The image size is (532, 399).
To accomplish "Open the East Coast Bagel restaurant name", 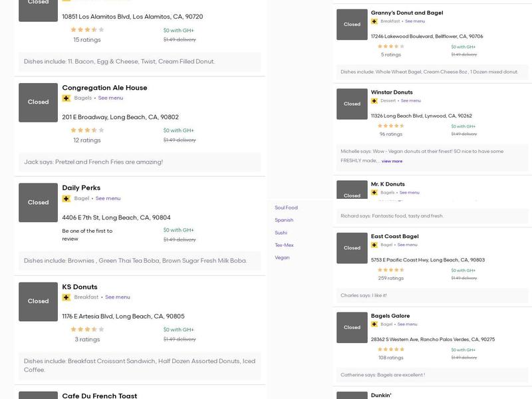I will point(394,236).
